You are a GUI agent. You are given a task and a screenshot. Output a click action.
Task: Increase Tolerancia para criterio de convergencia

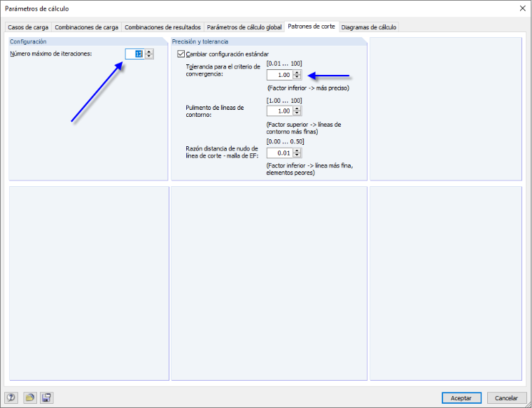click(297, 73)
